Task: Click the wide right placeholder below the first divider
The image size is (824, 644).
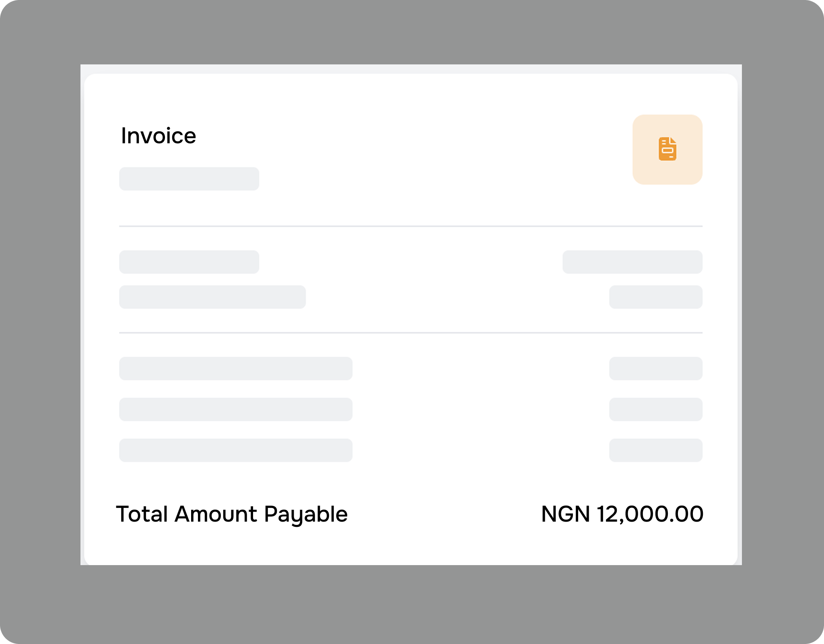Action: click(x=632, y=262)
